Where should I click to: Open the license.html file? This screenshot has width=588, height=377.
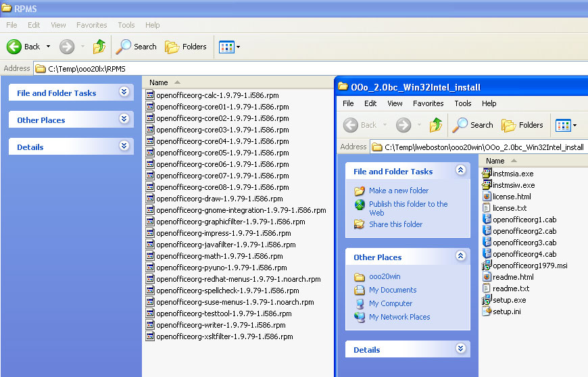point(512,197)
